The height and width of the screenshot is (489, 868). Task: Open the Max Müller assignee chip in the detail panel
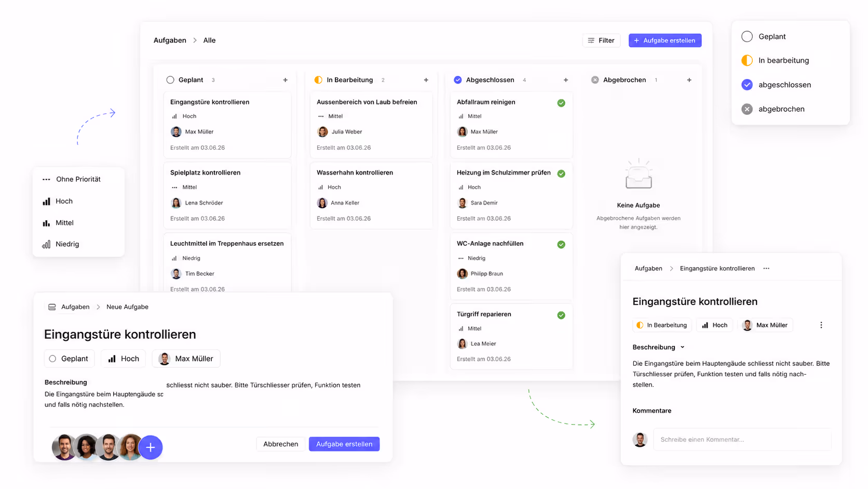(765, 325)
